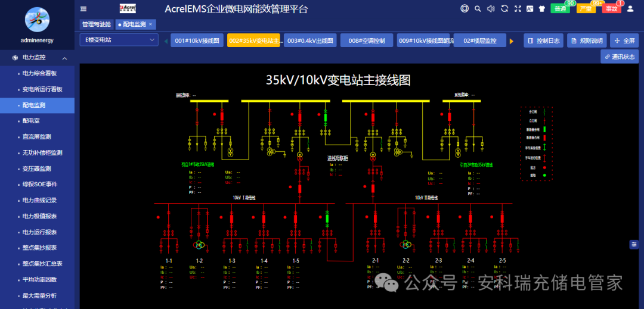The image size is (644, 309).
Task: Open the E楼变电站 station dropdown
Action: coord(119,40)
